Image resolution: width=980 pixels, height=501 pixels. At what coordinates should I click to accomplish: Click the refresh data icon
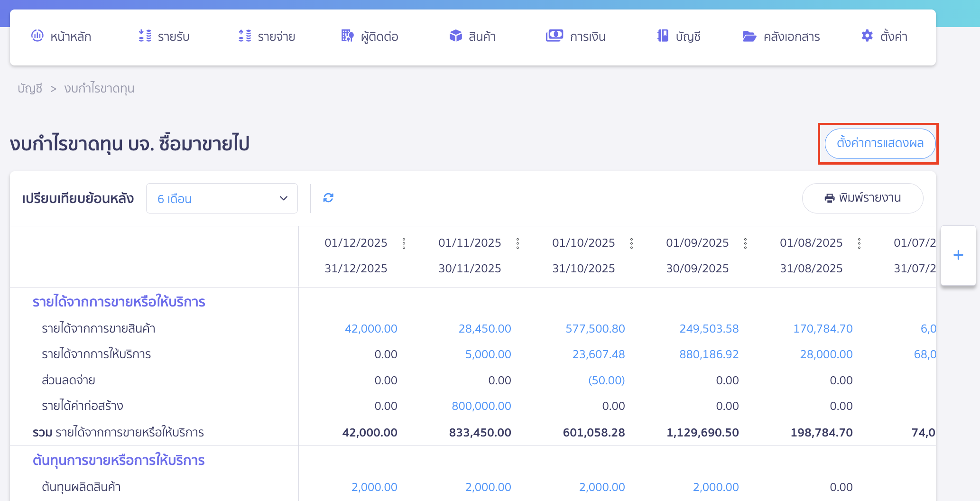pyautogui.click(x=328, y=198)
